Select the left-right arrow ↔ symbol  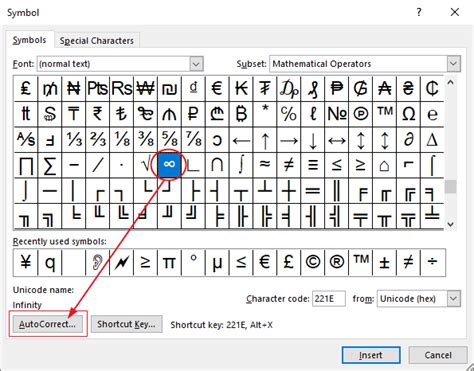[337, 140]
